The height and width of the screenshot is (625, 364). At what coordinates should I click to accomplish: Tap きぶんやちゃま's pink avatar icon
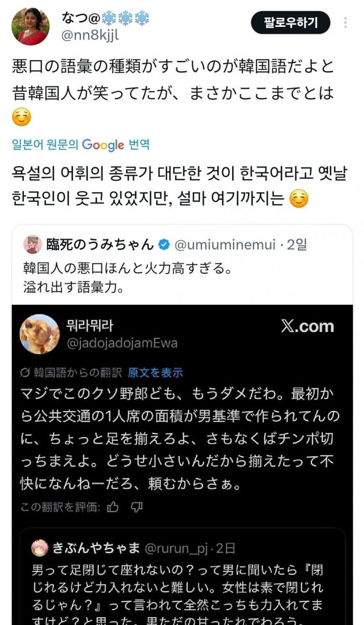point(39,548)
